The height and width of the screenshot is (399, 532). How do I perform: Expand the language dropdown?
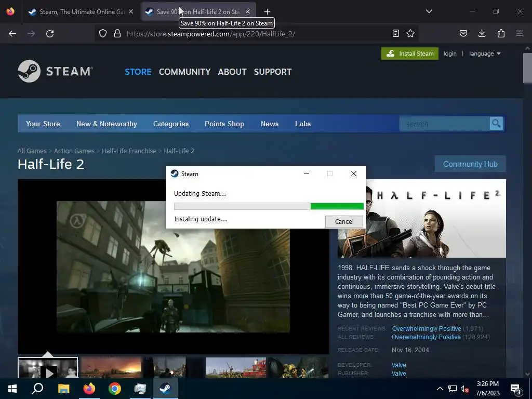click(485, 54)
